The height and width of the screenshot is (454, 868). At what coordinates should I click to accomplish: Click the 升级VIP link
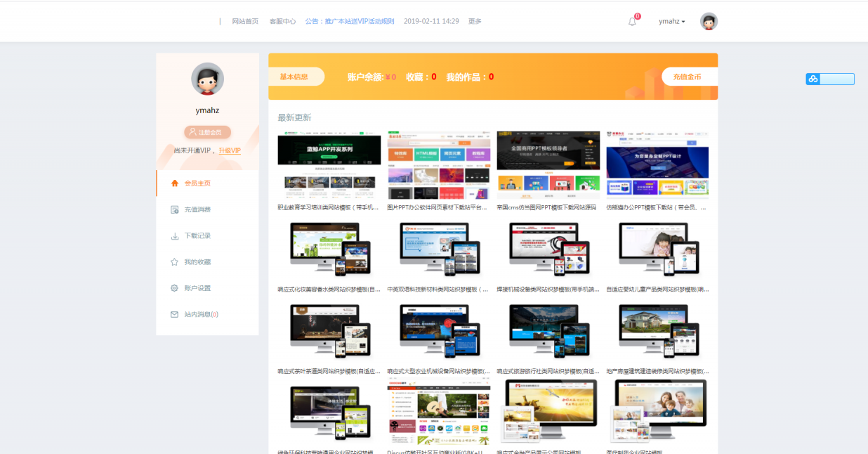tap(230, 150)
